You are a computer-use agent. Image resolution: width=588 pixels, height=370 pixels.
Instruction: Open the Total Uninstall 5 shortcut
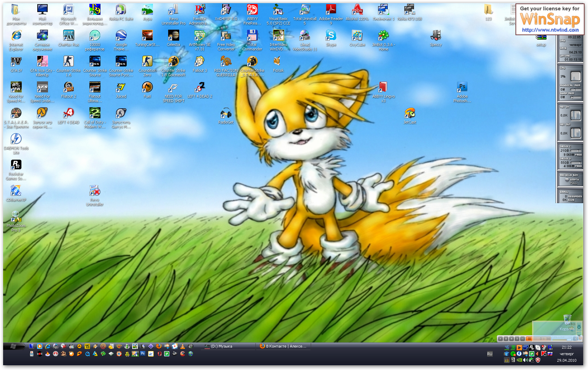point(305,14)
